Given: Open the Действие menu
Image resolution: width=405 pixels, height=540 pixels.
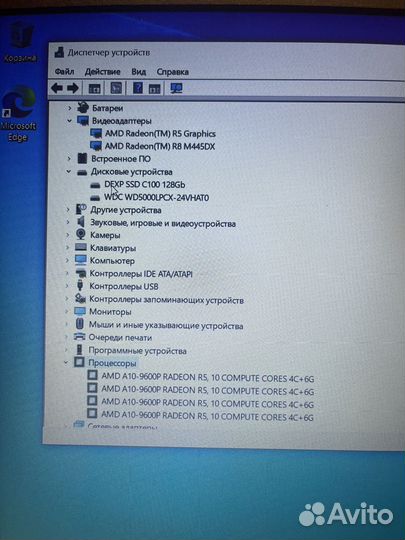Looking at the screenshot, I should point(103,72).
